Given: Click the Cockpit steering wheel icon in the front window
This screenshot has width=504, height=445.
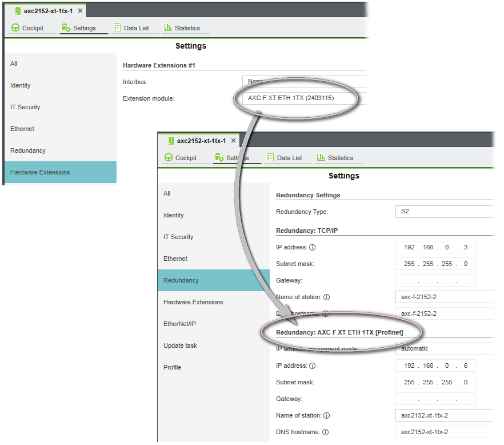Looking at the screenshot, I should click(169, 157).
